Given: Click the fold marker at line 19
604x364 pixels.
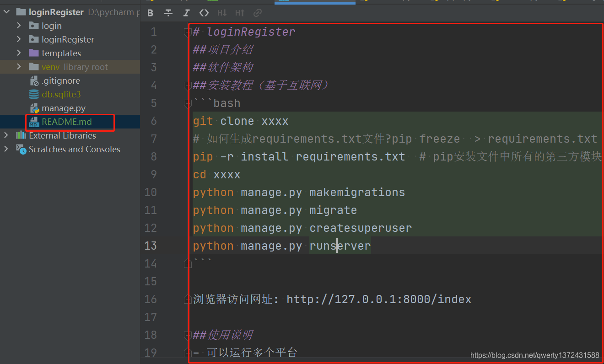Looking at the screenshot, I should click(x=188, y=353).
